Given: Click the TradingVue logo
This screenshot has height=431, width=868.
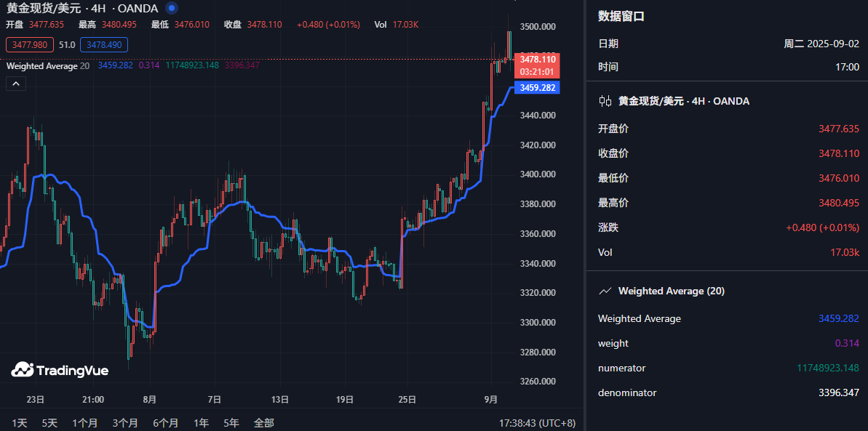Looking at the screenshot, I should point(60,370).
